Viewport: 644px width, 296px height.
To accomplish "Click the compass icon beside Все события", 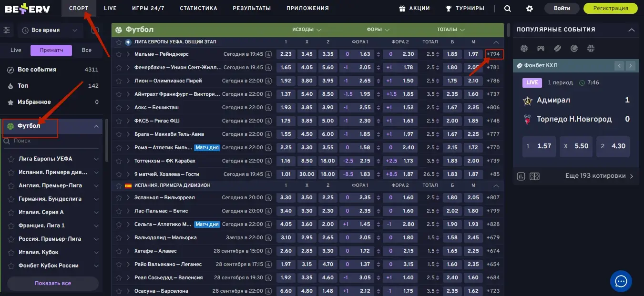I will [x=10, y=70].
